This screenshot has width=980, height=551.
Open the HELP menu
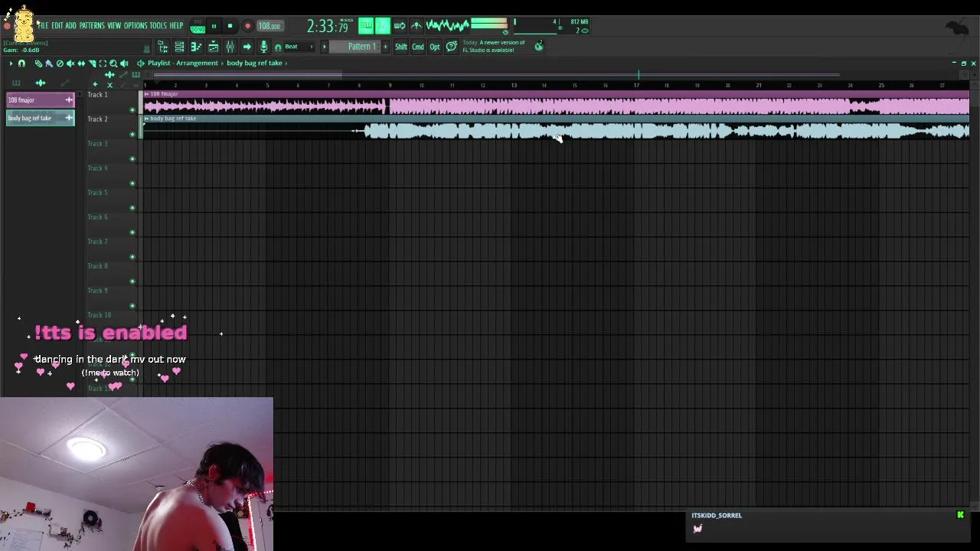176,25
